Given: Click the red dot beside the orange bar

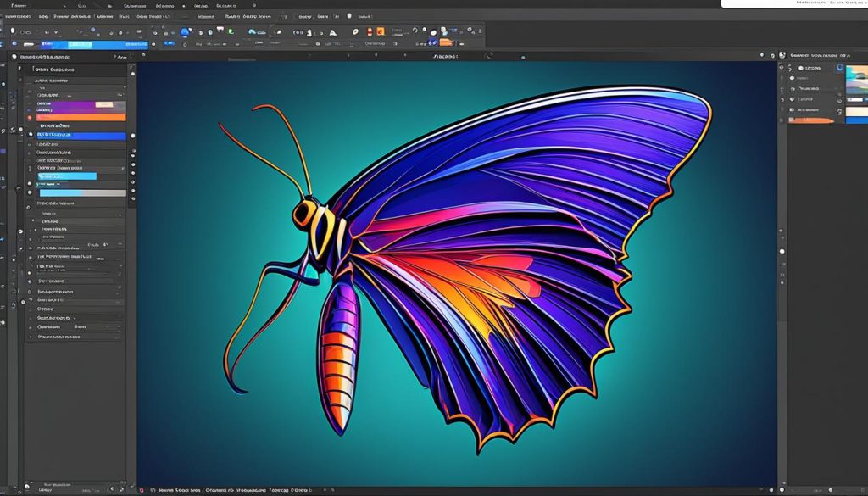Looking at the screenshot, I should point(30,117).
